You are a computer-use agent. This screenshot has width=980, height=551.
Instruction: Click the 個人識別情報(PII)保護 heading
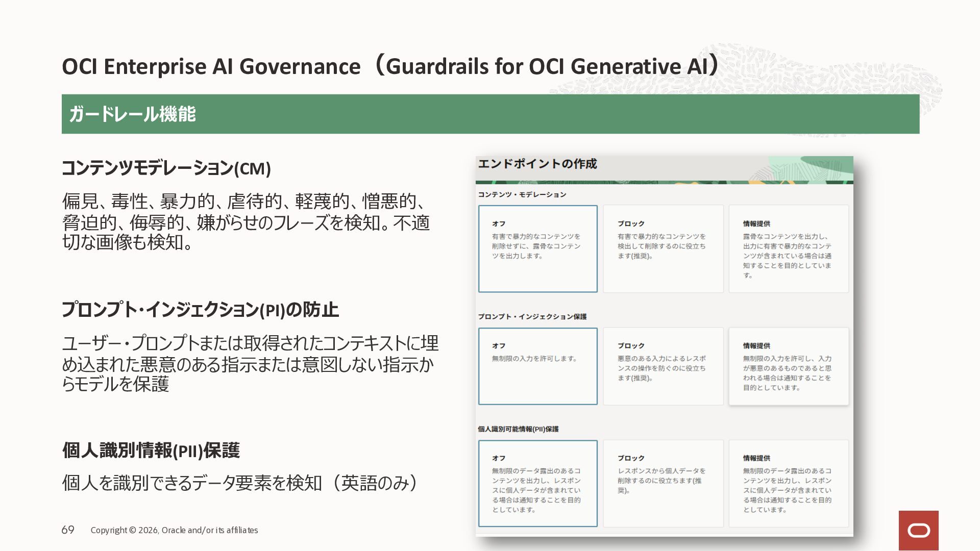(x=151, y=450)
